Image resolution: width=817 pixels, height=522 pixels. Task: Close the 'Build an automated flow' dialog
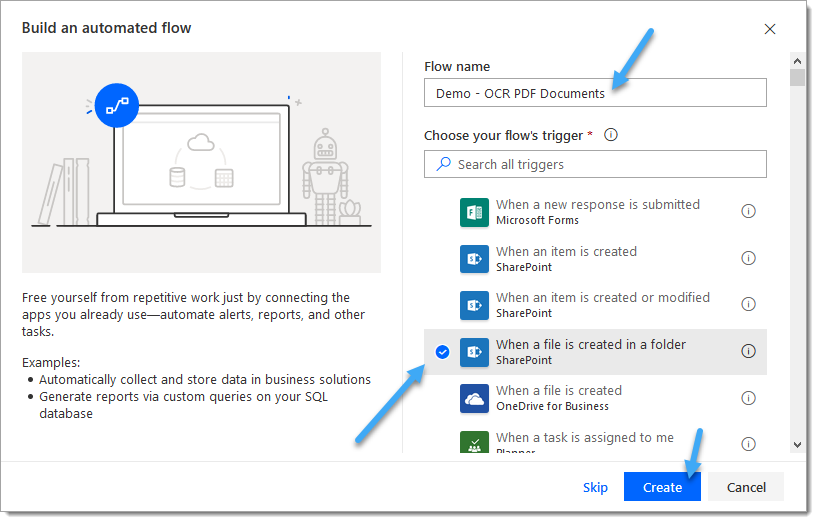(x=770, y=29)
